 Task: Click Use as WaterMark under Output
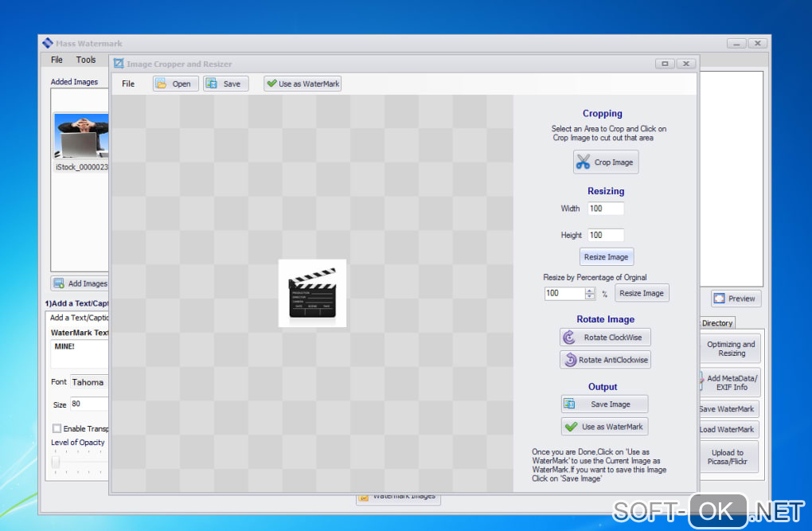(604, 427)
